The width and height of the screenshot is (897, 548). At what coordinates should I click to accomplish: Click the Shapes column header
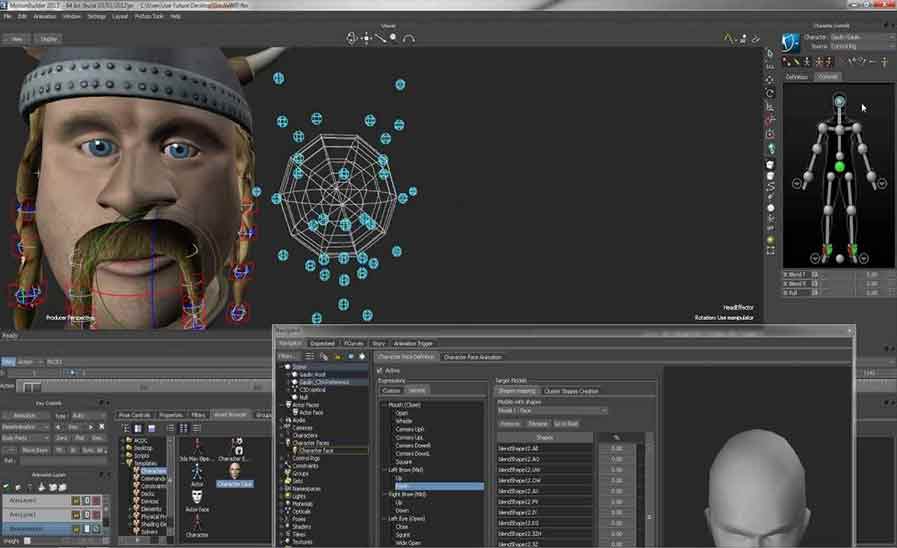tap(545, 438)
